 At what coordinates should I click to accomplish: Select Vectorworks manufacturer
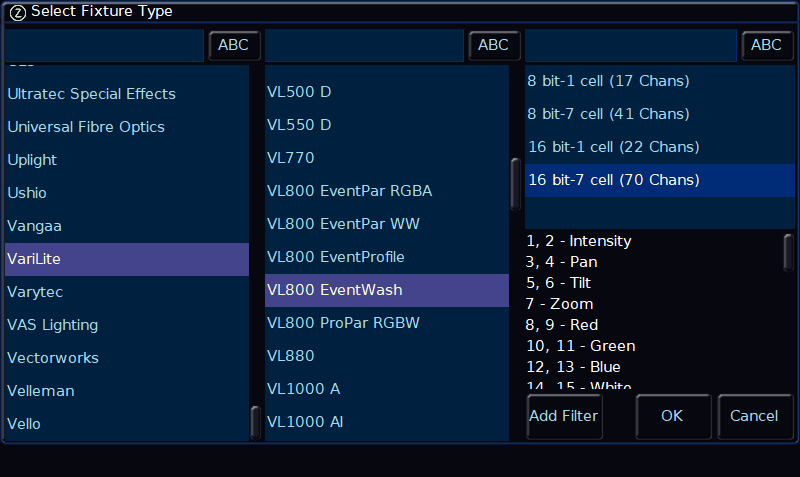(x=127, y=358)
